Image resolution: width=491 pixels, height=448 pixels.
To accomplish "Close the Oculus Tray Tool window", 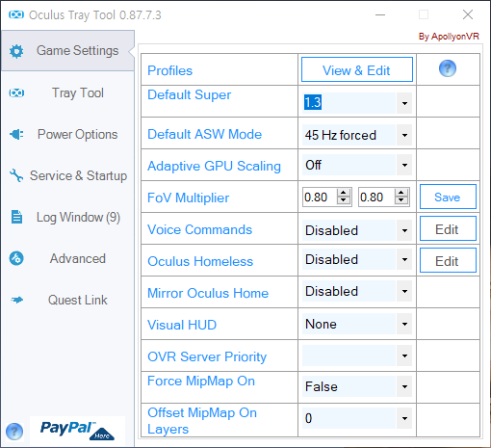I will pyautogui.click(x=468, y=14).
